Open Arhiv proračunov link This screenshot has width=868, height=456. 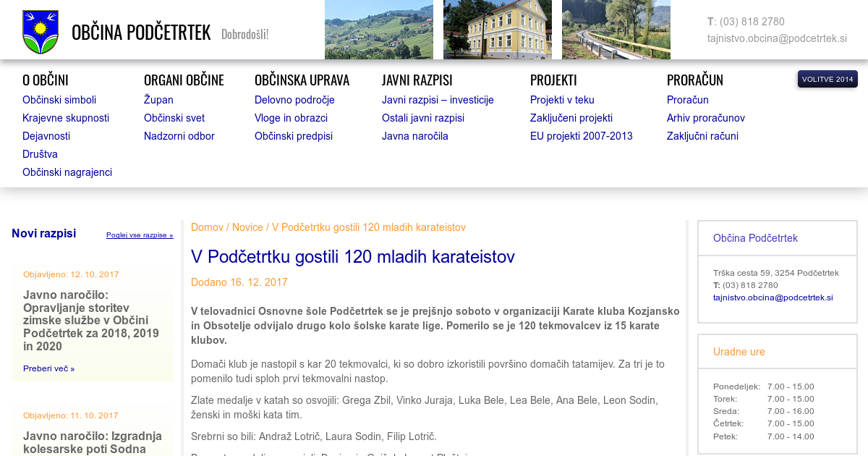(x=705, y=118)
